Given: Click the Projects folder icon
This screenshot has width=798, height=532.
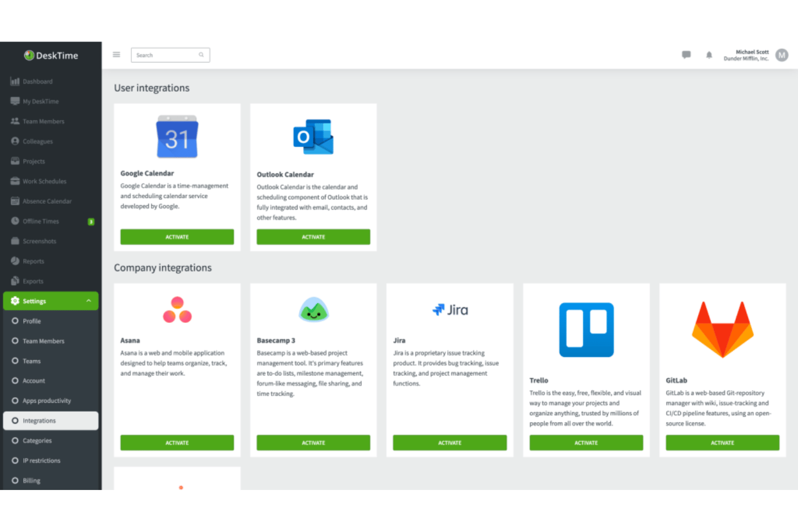Looking at the screenshot, I should pyautogui.click(x=15, y=161).
